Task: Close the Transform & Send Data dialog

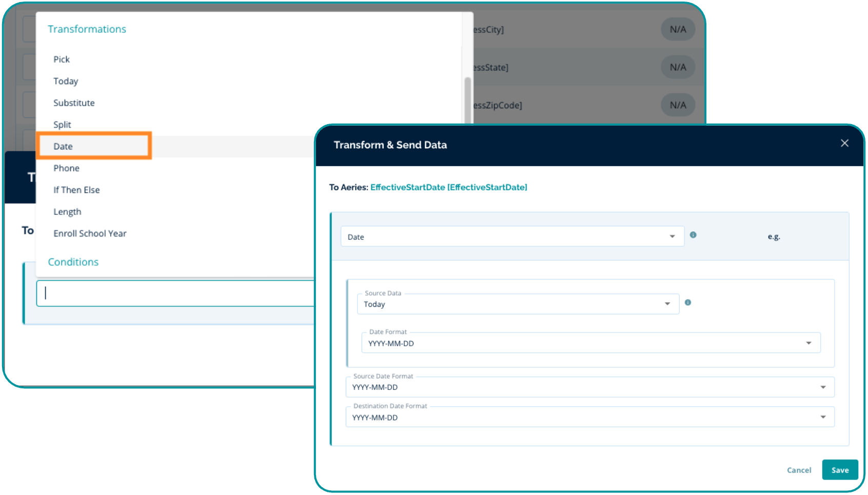Action: click(x=844, y=144)
